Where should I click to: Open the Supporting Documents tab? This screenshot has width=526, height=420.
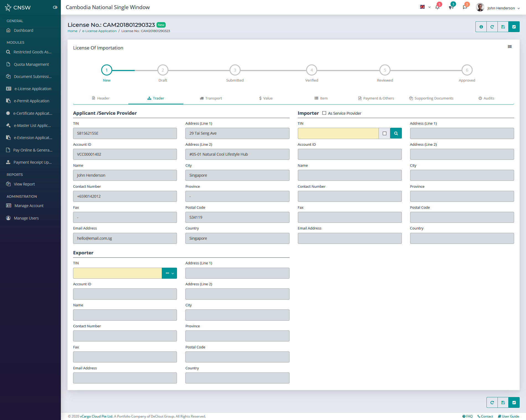click(431, 98)
